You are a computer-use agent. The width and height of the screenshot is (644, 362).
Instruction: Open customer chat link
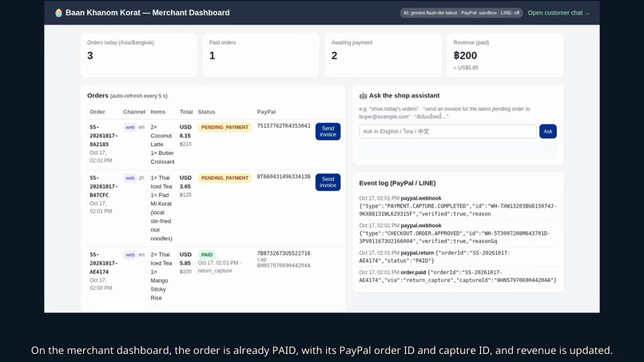click(x=559, y=13)
